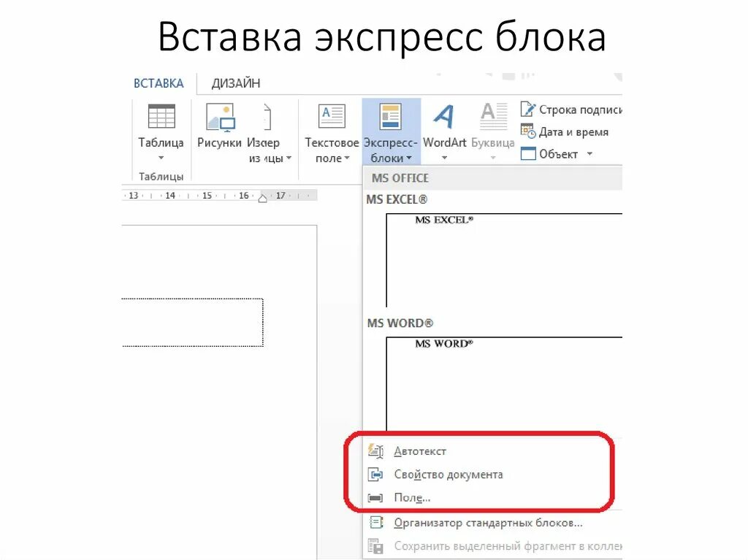Click the Поле field icon
Viewport: 748px width, 560px height.
(375, 498)
